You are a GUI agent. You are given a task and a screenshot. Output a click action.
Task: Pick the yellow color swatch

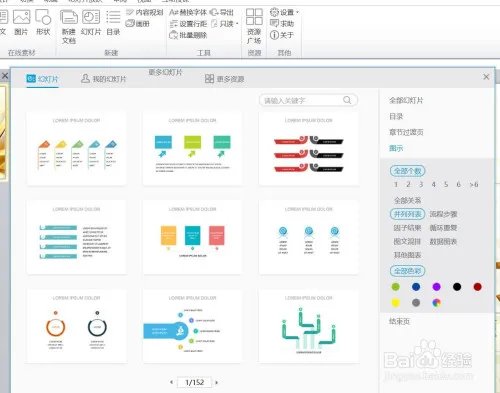point(396,302)
